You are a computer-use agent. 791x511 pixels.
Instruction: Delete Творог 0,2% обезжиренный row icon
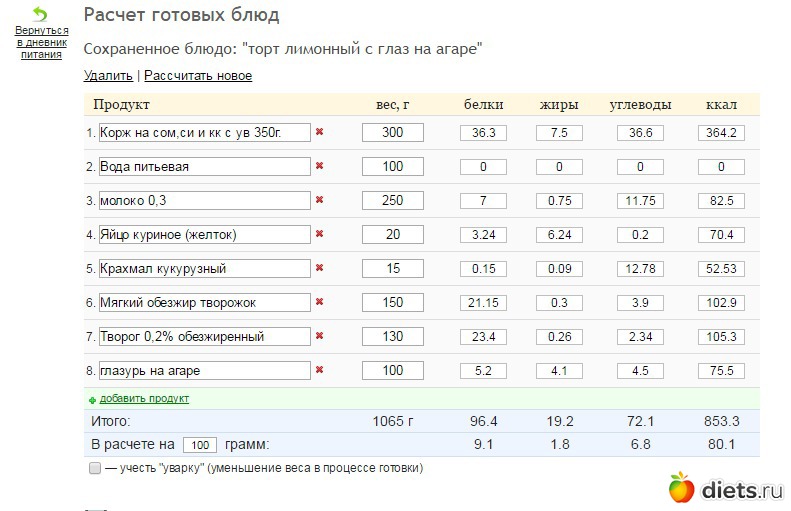pyautogui.click(x=319, y=335)
